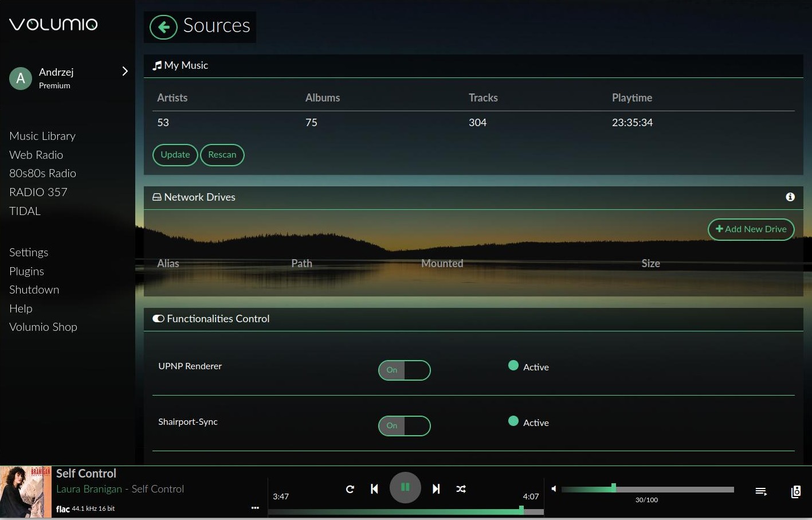
Task: Turn off the UPNP Renderer switch
Action: point(405,370)
